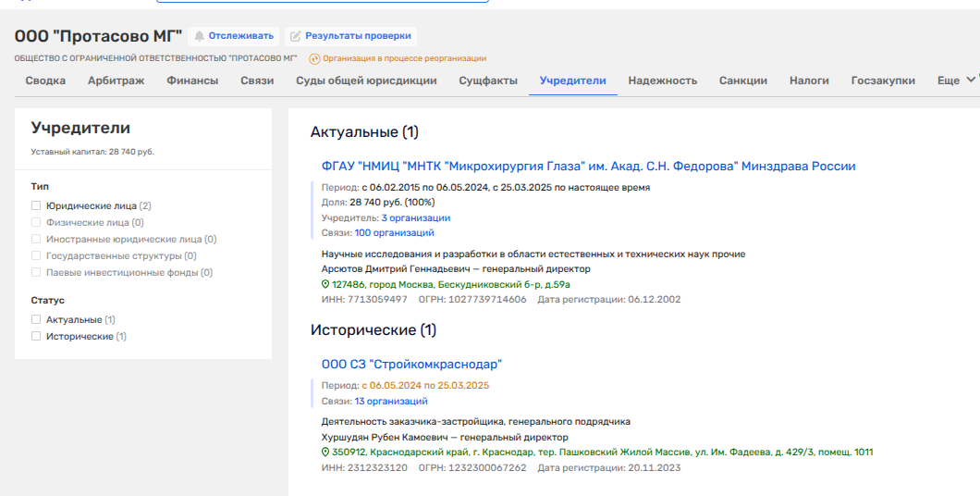Open the Сводка tab
The image size is (980, 496).
coord(45,81)
